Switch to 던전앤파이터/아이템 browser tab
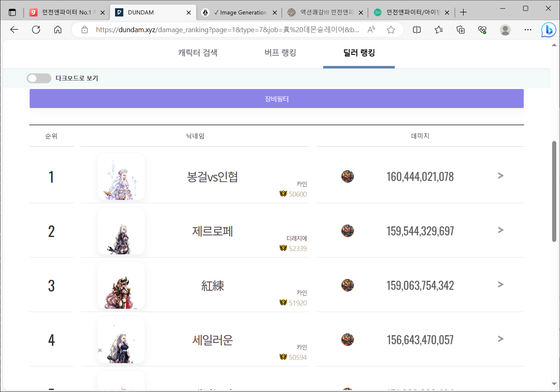Screen dimensions: 560x392 (x=412, y=12)
